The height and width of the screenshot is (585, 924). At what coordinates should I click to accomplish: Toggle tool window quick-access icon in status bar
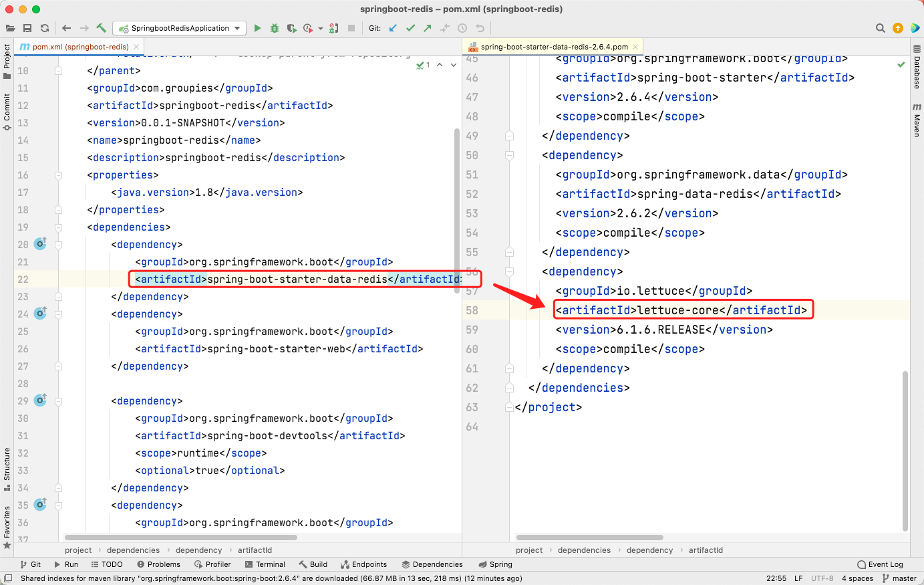(x=7, y=578)
